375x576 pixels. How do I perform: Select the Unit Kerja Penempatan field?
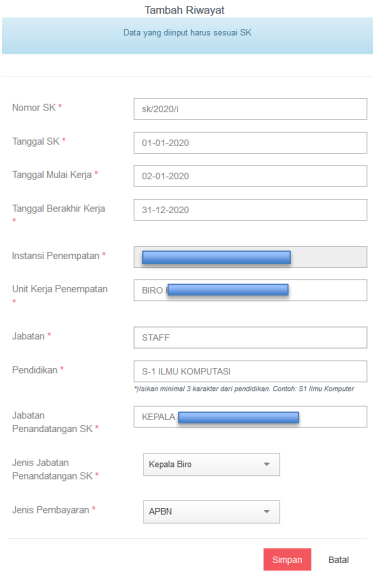(x=250, y=290)
